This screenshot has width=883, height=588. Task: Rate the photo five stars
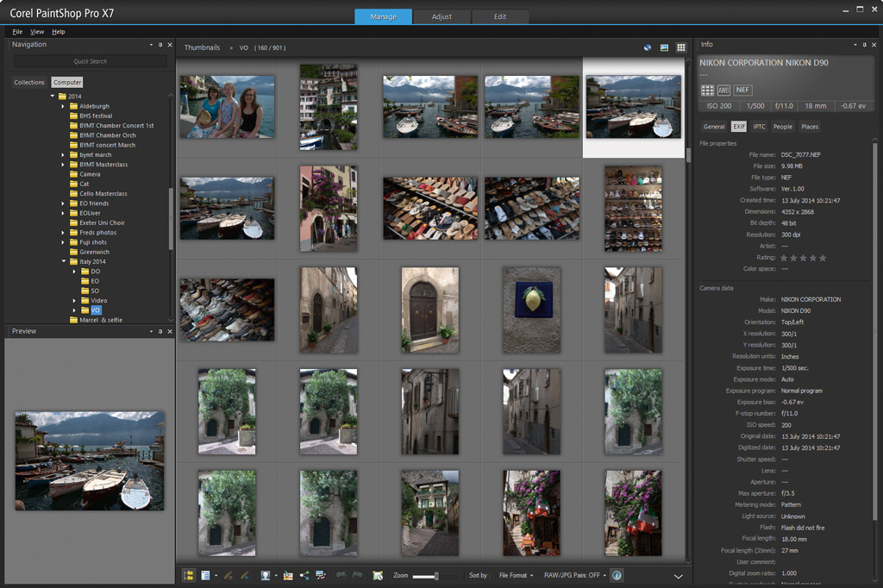(x=824, y=257)
